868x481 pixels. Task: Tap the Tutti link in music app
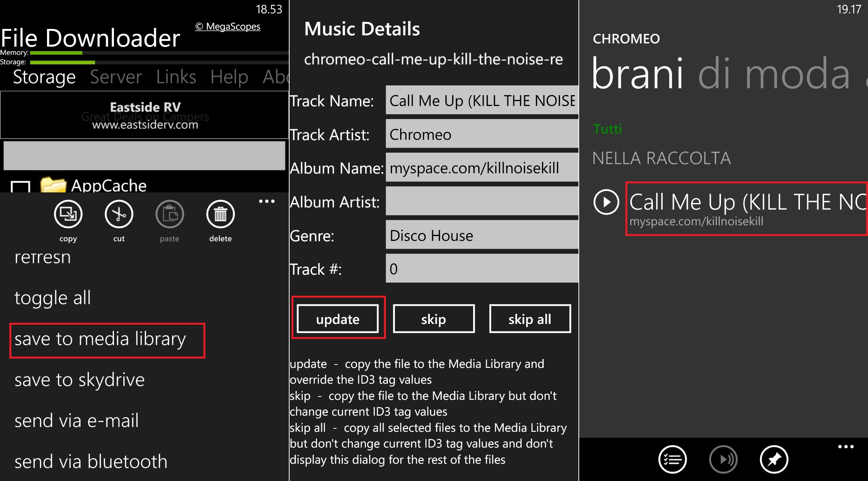click(607, 129)
